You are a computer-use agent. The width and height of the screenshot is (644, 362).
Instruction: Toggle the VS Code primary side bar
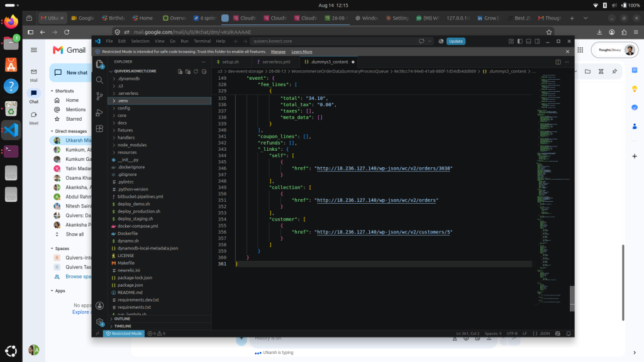click(x=520, y=41)
